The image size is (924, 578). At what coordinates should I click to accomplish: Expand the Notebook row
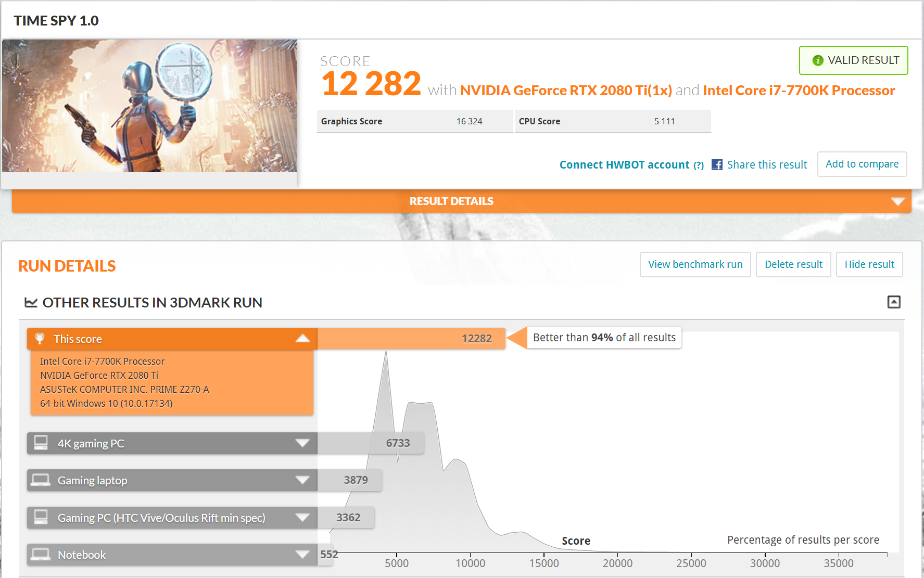pos(302,555)
